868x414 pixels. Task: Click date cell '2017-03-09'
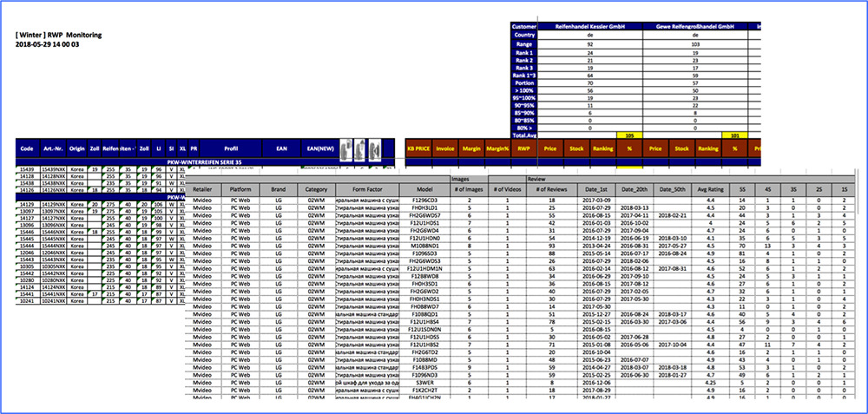(596, 200)
